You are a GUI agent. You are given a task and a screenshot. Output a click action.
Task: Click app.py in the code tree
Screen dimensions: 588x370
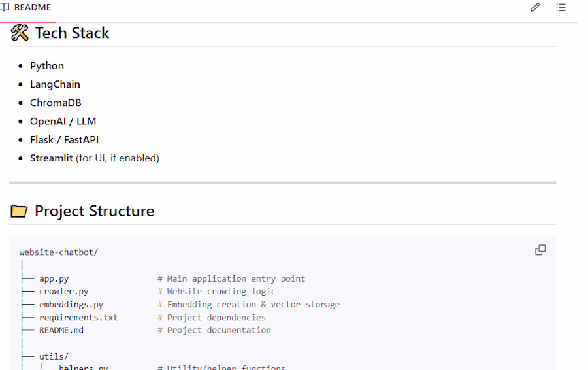[54, 278]
